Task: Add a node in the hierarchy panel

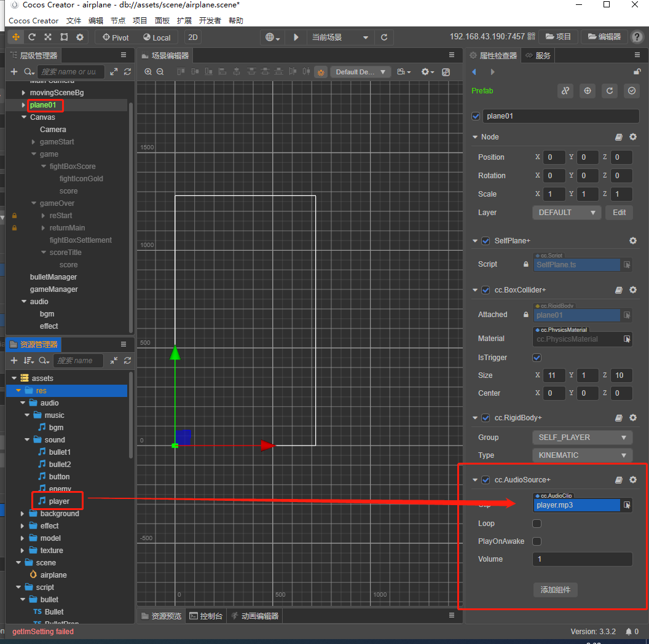Action: click(x=14, y=72)
